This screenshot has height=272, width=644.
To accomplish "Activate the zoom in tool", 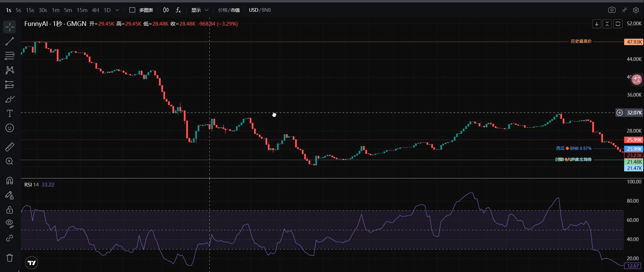I will (10, 162).
